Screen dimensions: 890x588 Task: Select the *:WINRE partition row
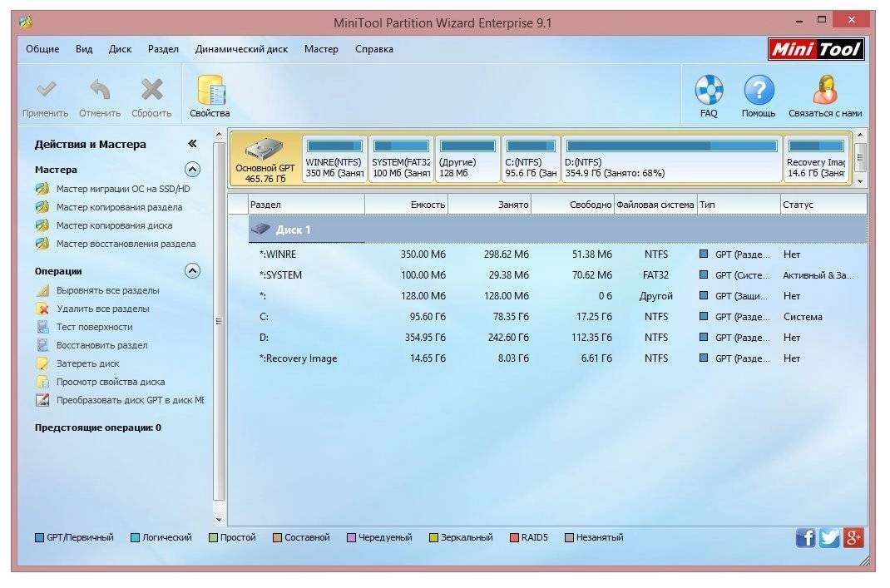point(557,254)
